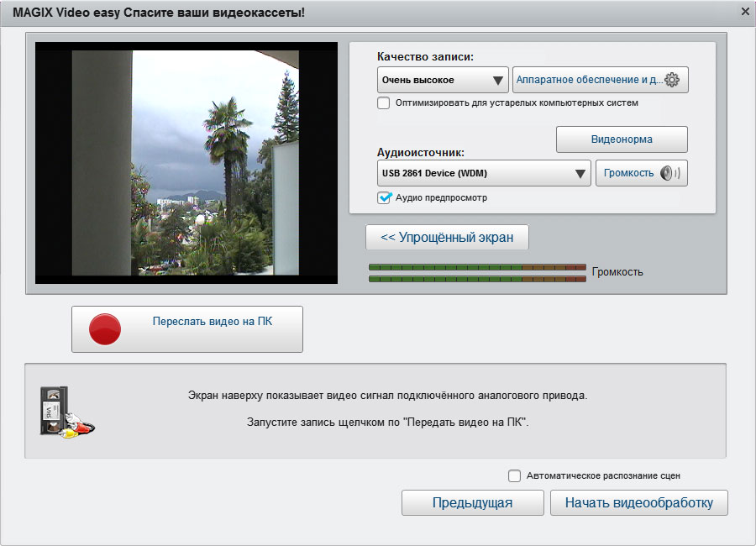This screenshot has height=546, width=756.
Task: Click Начать видеообработку button
Action: 639,502
